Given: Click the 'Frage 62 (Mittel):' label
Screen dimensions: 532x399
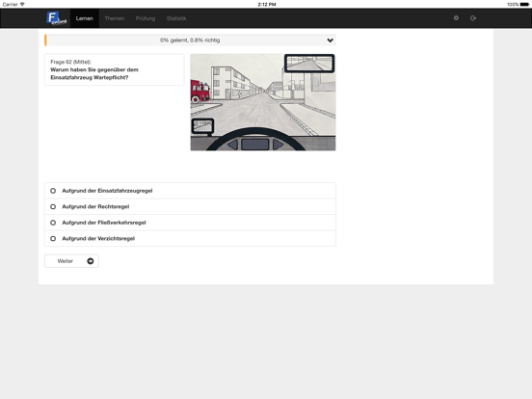Looking at the screenshot, I should click(x=71, y=62).
